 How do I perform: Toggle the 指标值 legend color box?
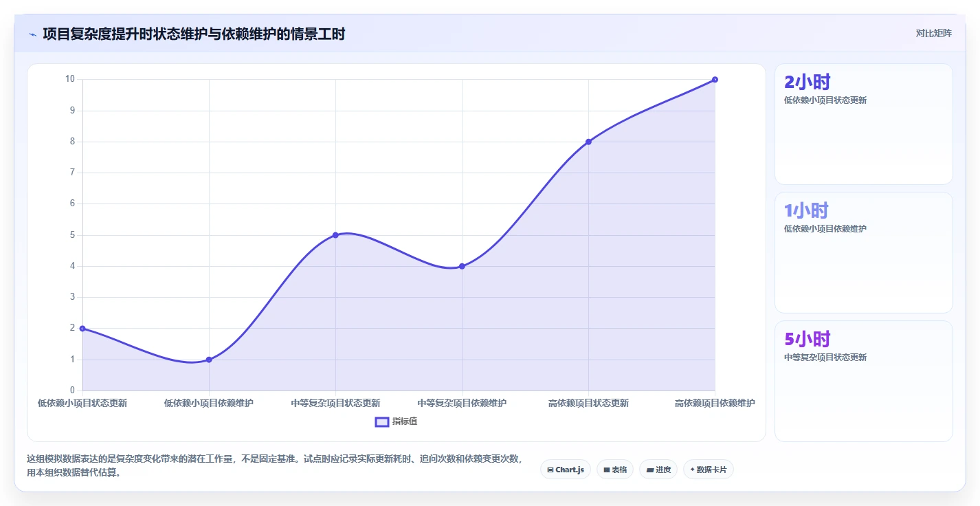382,421
